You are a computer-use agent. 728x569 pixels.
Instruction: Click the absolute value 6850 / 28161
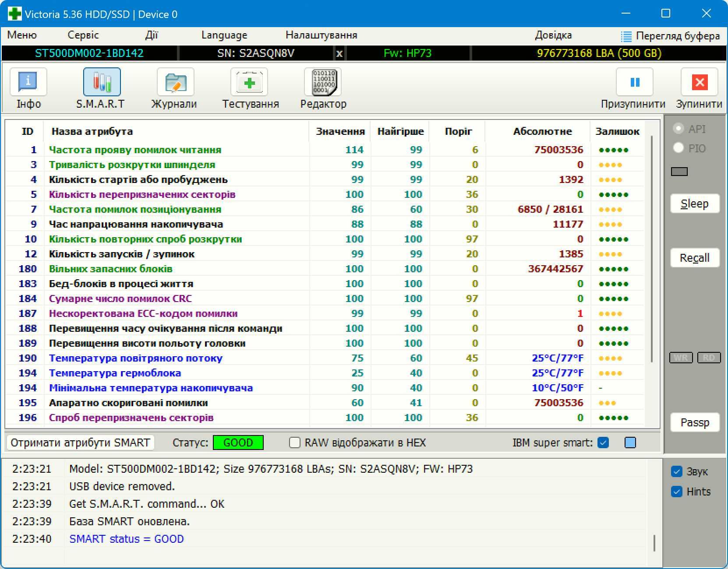coord(550,209)
